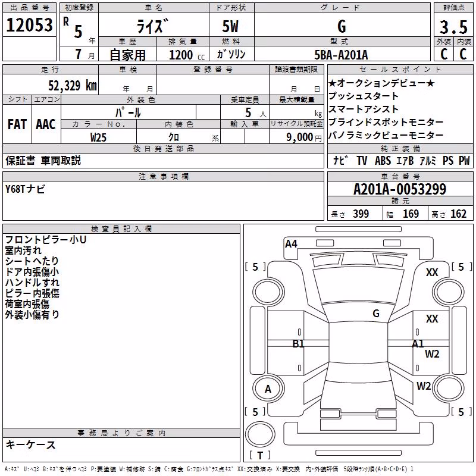Screen dimensions: 476x476
Task: Select inspector note シートへたり
Action: 32,261
